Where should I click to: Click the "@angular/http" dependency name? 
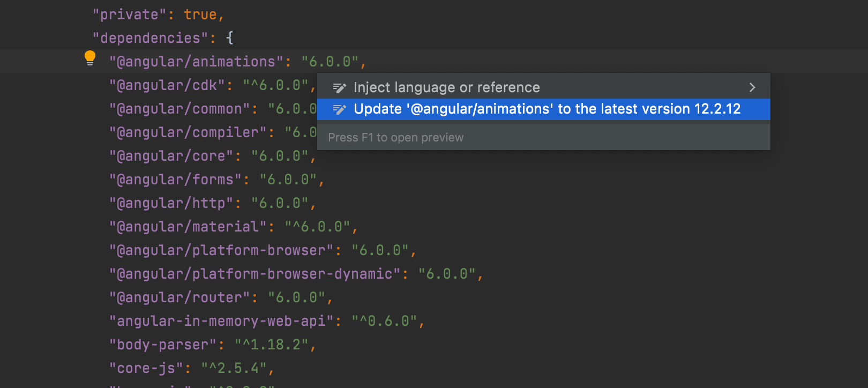(x=171, y=204)
